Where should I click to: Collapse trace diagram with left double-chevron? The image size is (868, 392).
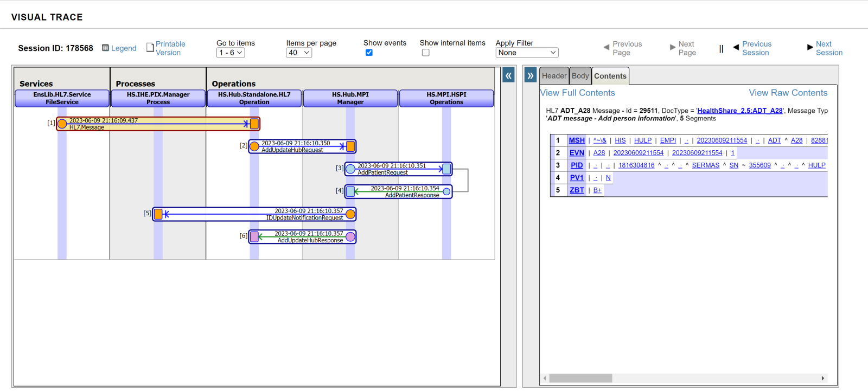(x=508, y=75)
